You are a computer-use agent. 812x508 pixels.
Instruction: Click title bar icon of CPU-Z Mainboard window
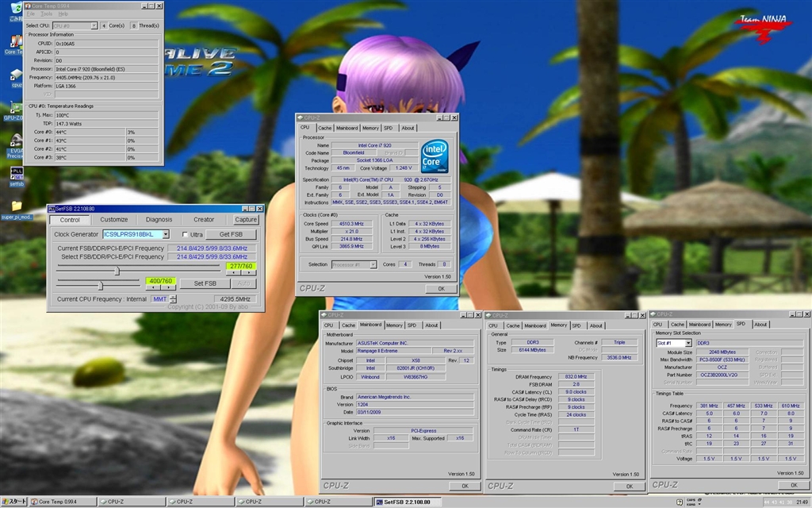pos(324,315)
